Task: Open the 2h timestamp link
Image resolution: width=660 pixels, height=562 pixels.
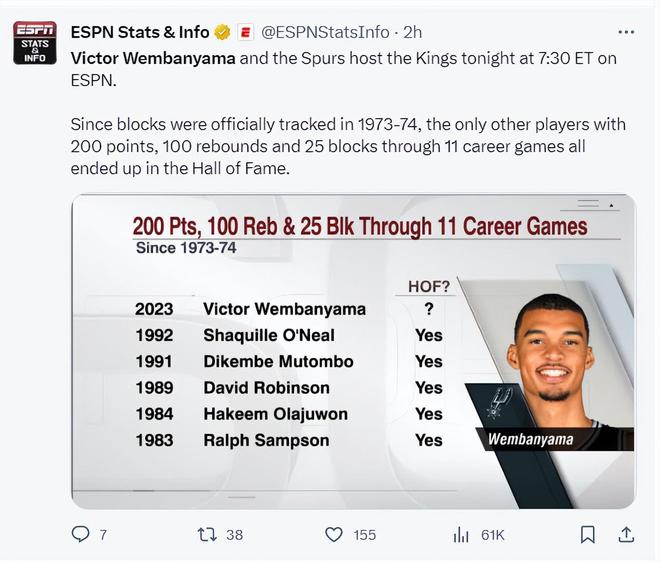Action: 412,32
